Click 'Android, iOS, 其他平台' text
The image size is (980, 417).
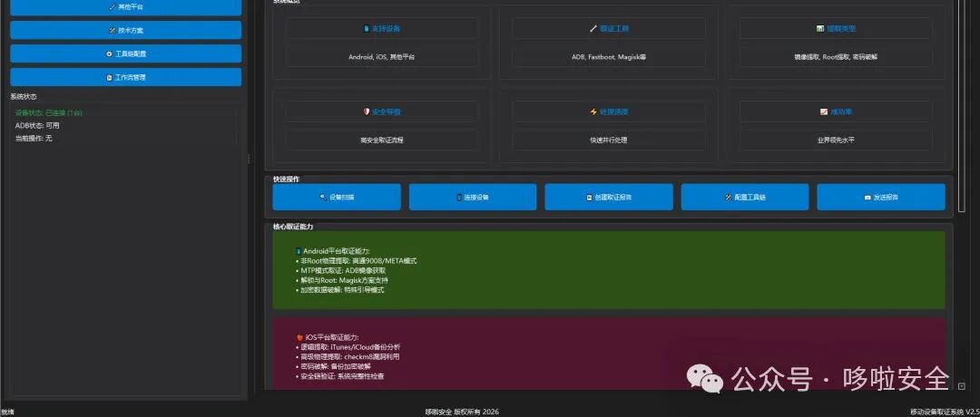point(382,57)
